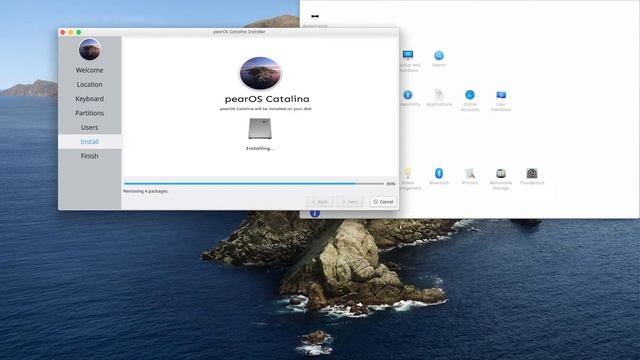Select the Welcome step in the sidebar
Viewport: 640px width, 360px height.
[x=89, y=70]
